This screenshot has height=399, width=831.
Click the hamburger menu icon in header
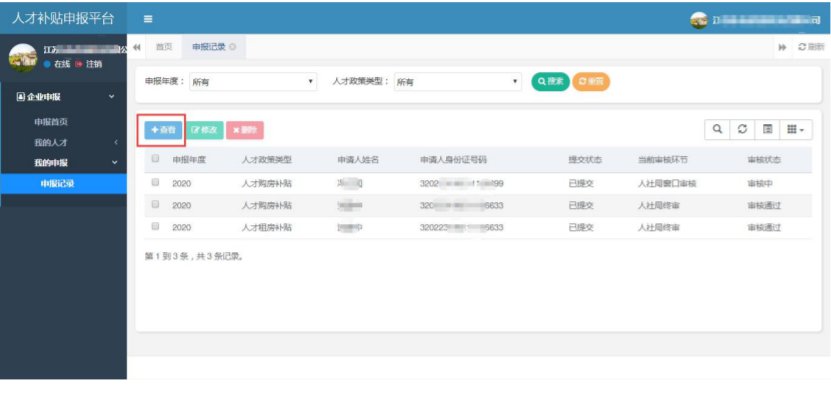148,19
